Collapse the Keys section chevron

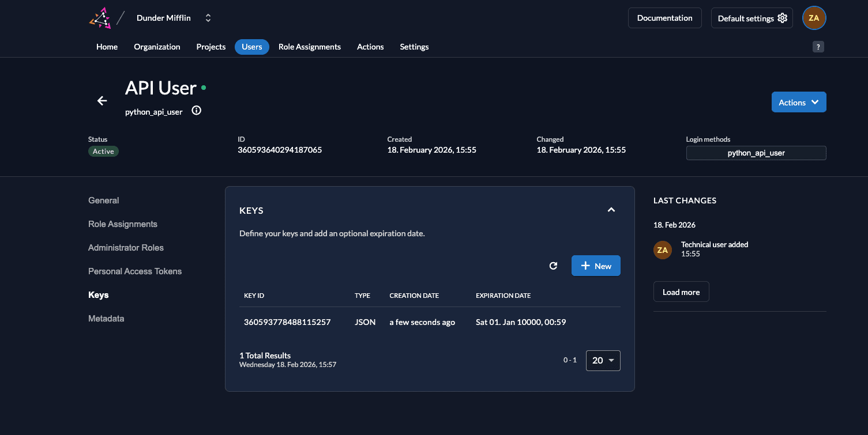point(611,210)
